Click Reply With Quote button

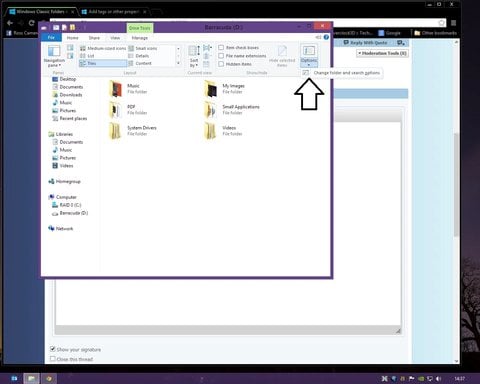coord(365,43)
